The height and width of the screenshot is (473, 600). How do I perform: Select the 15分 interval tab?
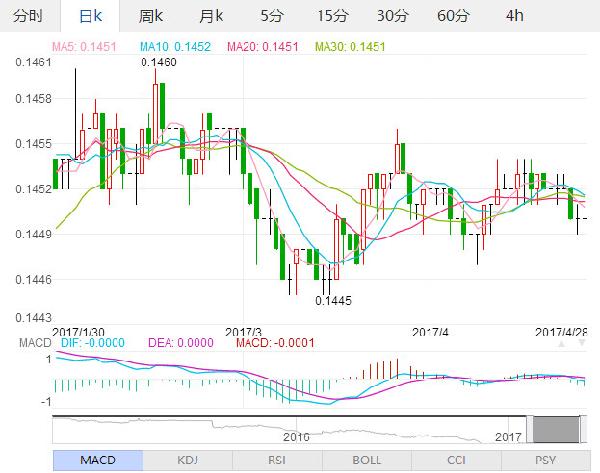pos(331,16)
